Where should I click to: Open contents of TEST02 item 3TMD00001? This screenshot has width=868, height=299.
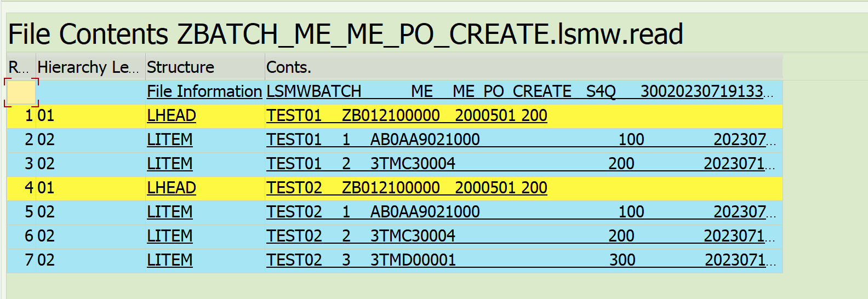click(x=521, y=260)
